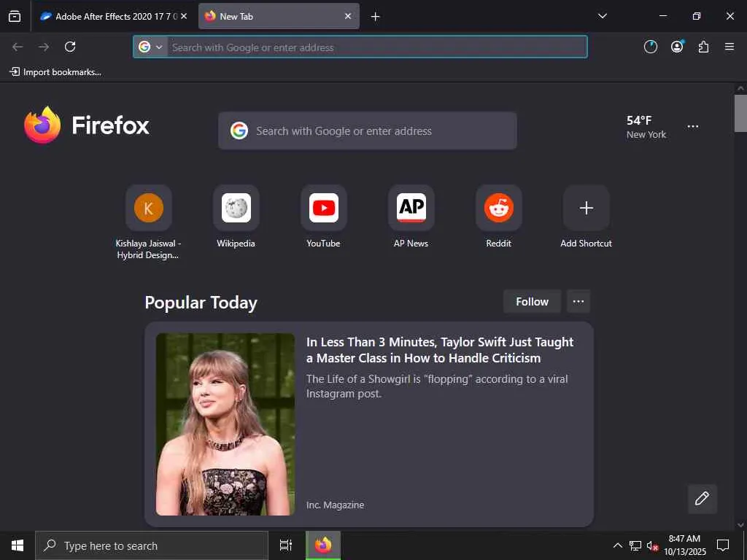Click the Inc. Magazine source label
747x560 pixels.
(x=336, y=505)
